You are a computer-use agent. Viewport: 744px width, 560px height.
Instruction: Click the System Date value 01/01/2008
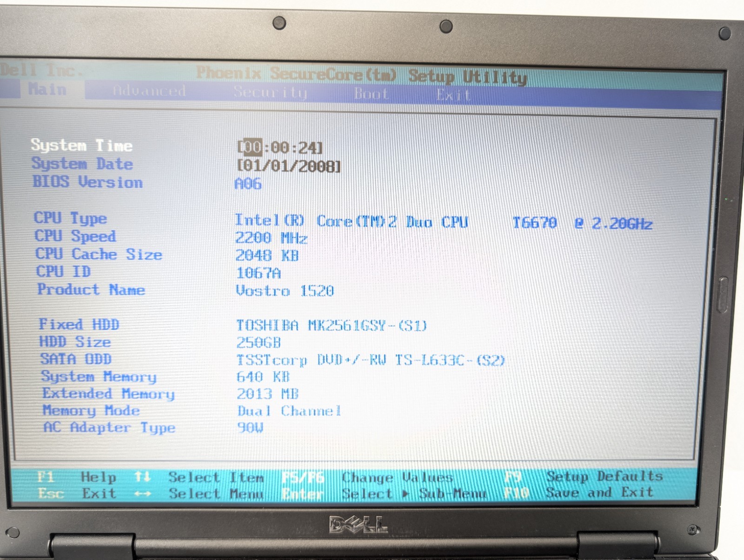pos(289,166)
